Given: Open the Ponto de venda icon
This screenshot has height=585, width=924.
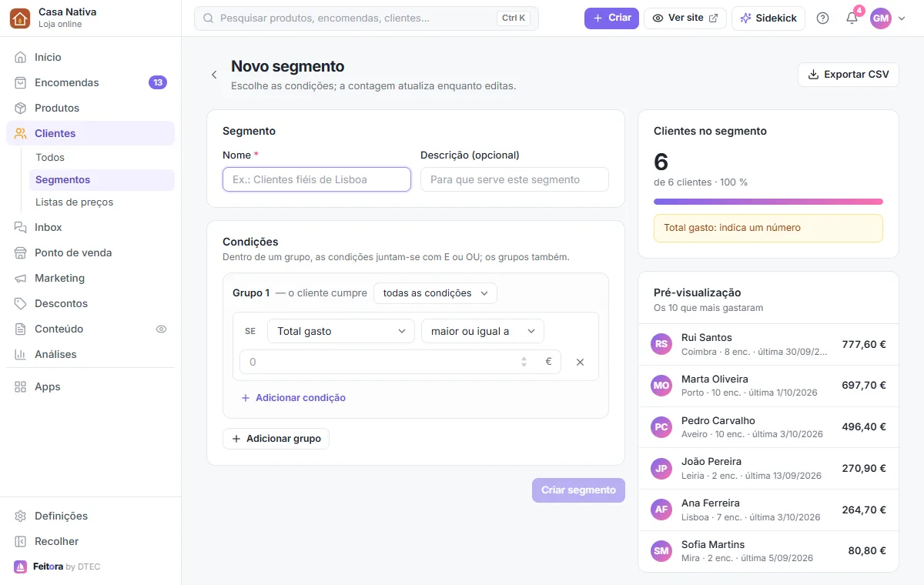Looking at the screenshot, I should pyautogui.click(x=21, y=252).
